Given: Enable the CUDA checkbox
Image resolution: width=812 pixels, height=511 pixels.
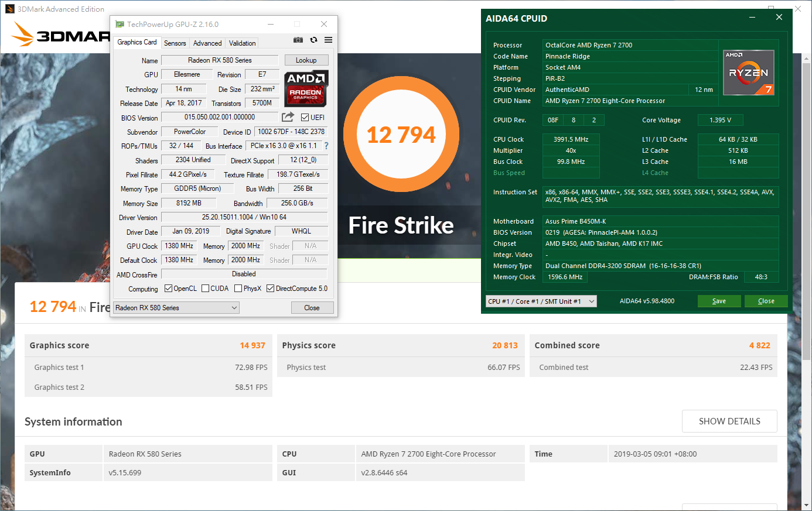Looking at the screenshot, I should tap(206, 289).
